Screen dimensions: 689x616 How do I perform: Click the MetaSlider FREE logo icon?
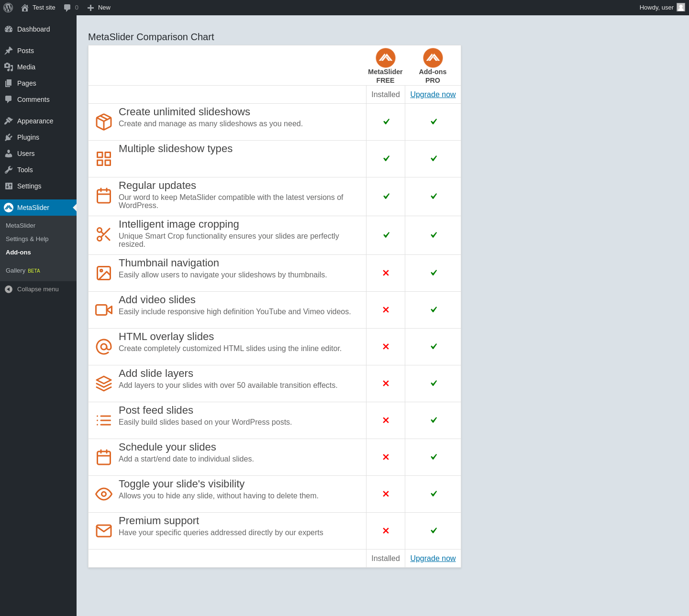pyautogui.click(x=385, y=58)
